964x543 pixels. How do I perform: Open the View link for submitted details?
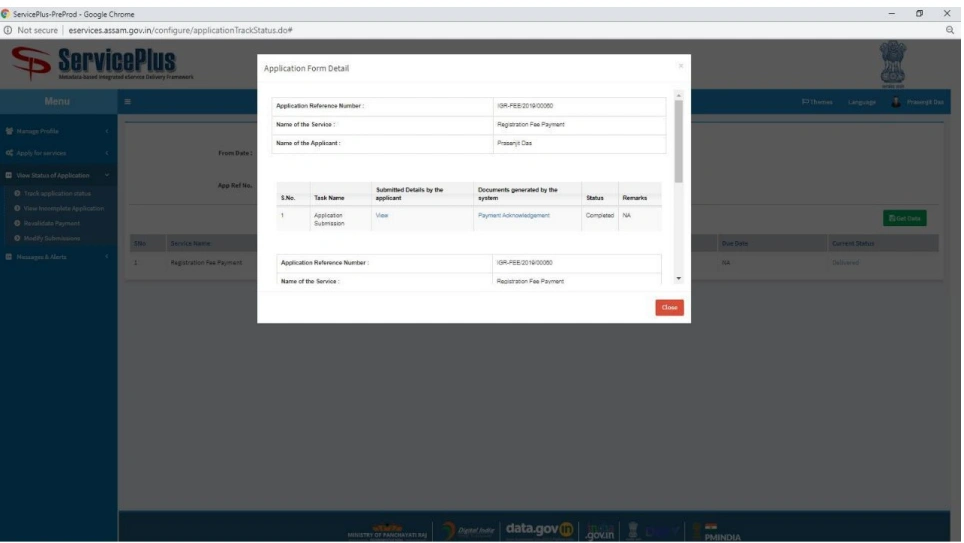(x=382, y=215)
